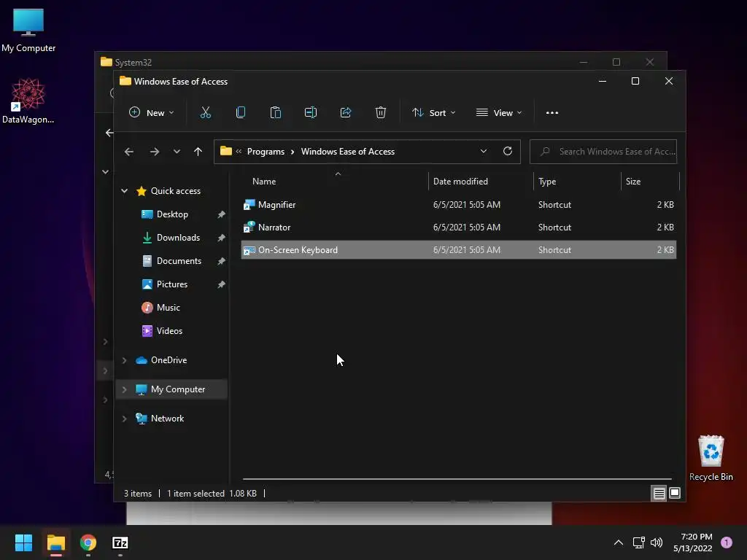Click the horizontal scrollbar in file list
This screenshot has width=747, height=560.
457,478
